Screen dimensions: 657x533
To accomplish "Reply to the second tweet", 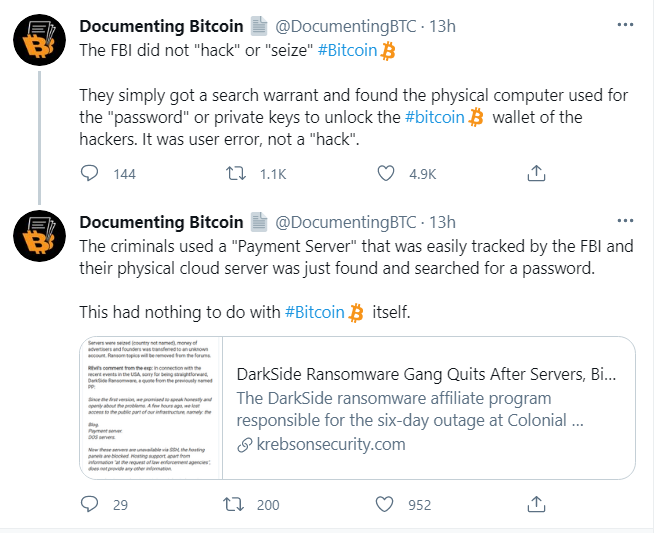I will pyautogui.click(x=90, y=505).
